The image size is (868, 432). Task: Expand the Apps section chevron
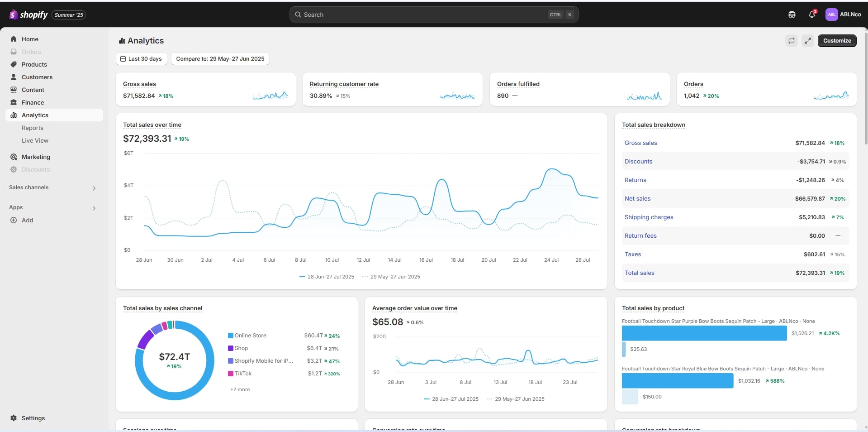[x=94, y=208]
